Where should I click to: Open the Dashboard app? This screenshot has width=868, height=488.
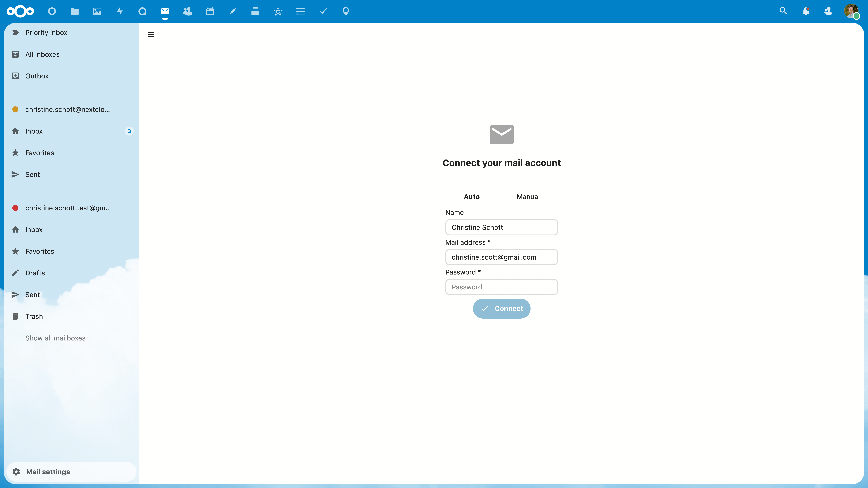click(52, 11)
